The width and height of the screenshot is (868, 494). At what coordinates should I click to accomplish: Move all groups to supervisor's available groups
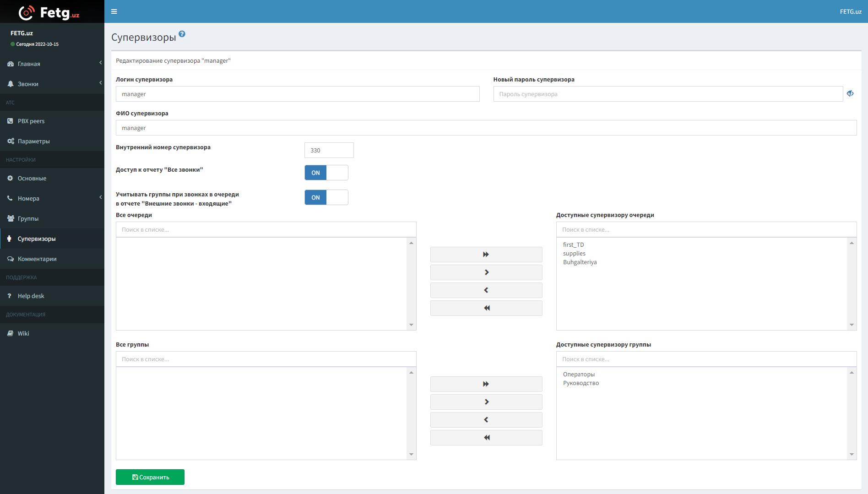pyautogui.click(x=486, y=384)
